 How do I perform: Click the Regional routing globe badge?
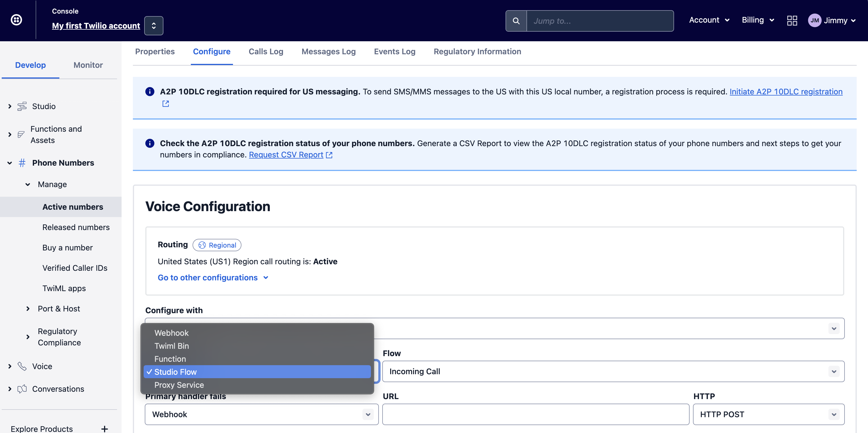tap(217, 245)
